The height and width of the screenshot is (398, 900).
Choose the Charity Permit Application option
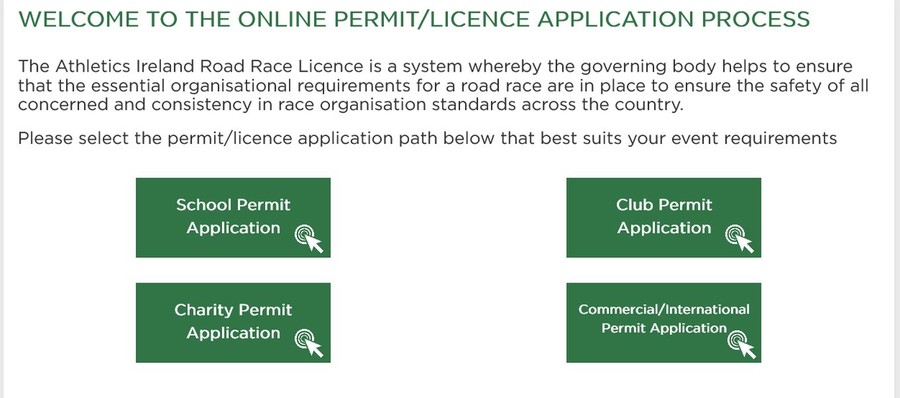pyautogui.click(x=233, y=323)
